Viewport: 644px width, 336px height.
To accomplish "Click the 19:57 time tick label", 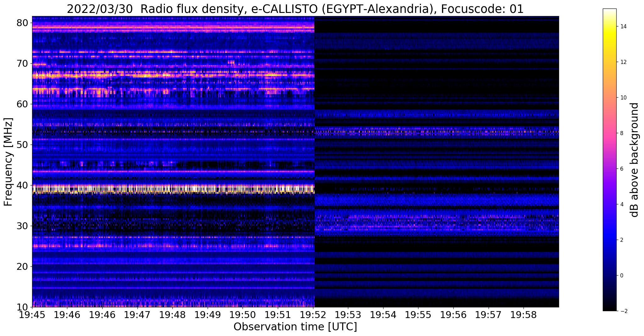I will tap(489, 315).
